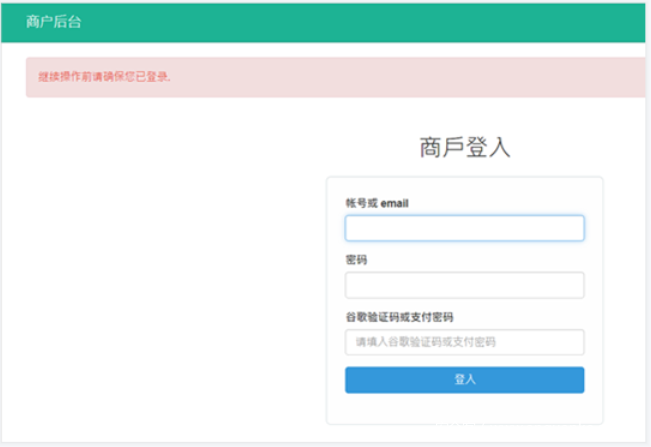651x447 pixels.
Task: Click the 帐号或 email field label
Action: click(377, 203)
